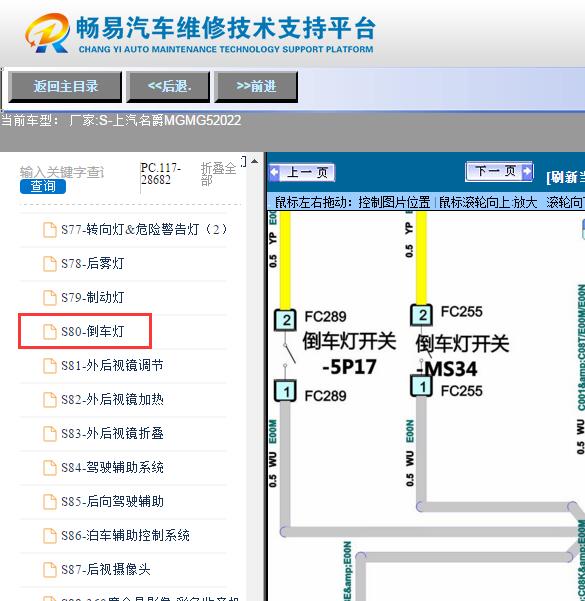Image resolution: width=585 pixels, height=601 pixels.
Task: Go forward with the >>前进 button
Action: [256, 87]
